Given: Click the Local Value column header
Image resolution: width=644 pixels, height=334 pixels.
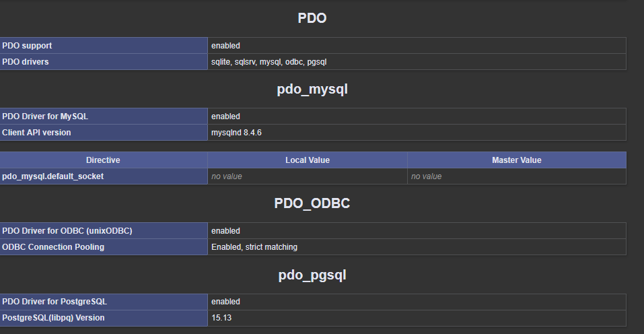Looking at the screenshot, I should point(308,160).
